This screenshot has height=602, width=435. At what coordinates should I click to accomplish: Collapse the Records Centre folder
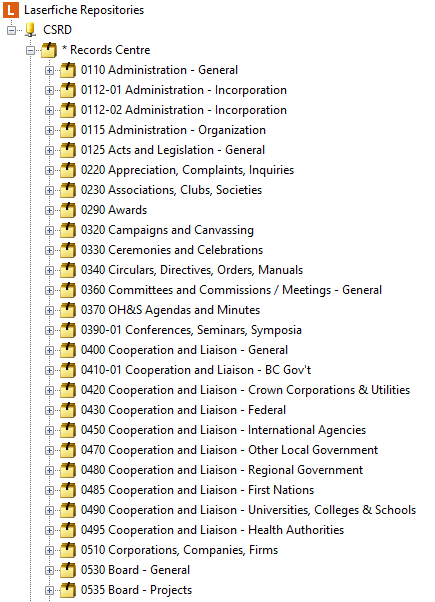tap(30, 50)
